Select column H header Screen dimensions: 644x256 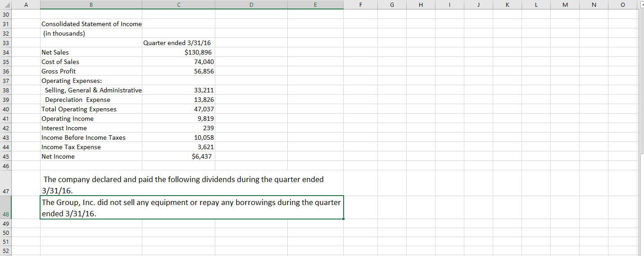click(421, 5)
